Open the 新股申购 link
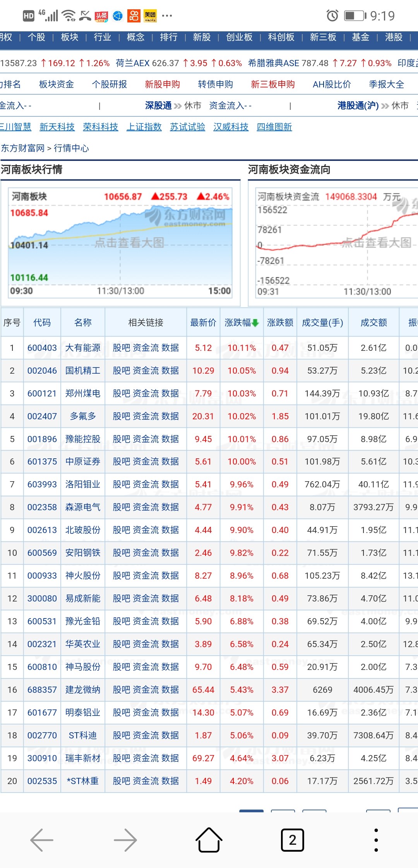Viewport: 418px width, 868px height. point(163,84)
